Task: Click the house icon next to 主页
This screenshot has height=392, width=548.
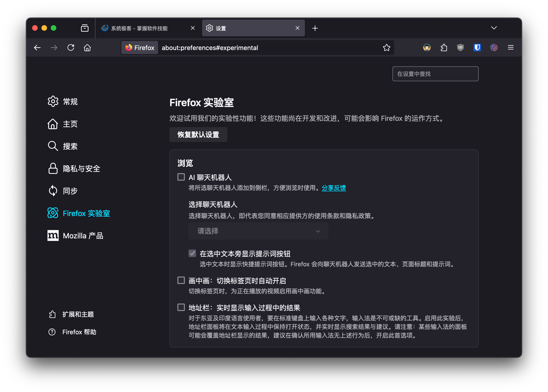Action: (x=53, y=124)
